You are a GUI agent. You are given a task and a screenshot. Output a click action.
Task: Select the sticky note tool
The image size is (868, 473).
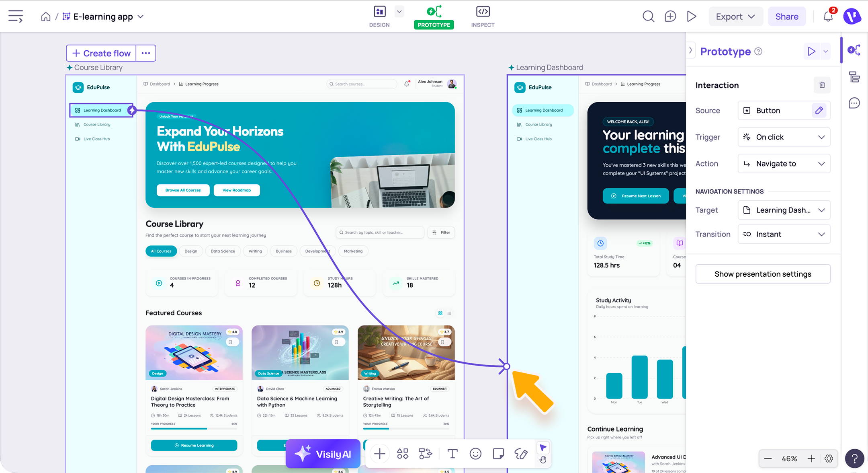coord(498,454)
